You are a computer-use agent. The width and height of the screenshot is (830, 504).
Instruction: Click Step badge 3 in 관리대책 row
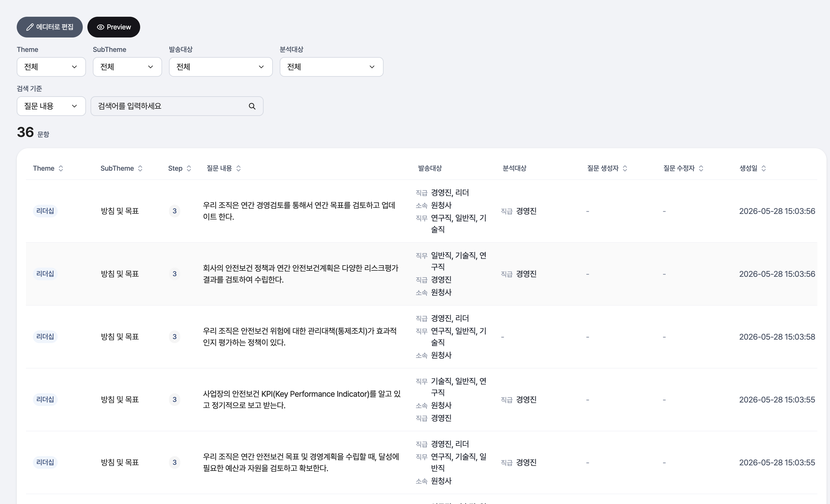pyautogui.click(x=174, y=337)
